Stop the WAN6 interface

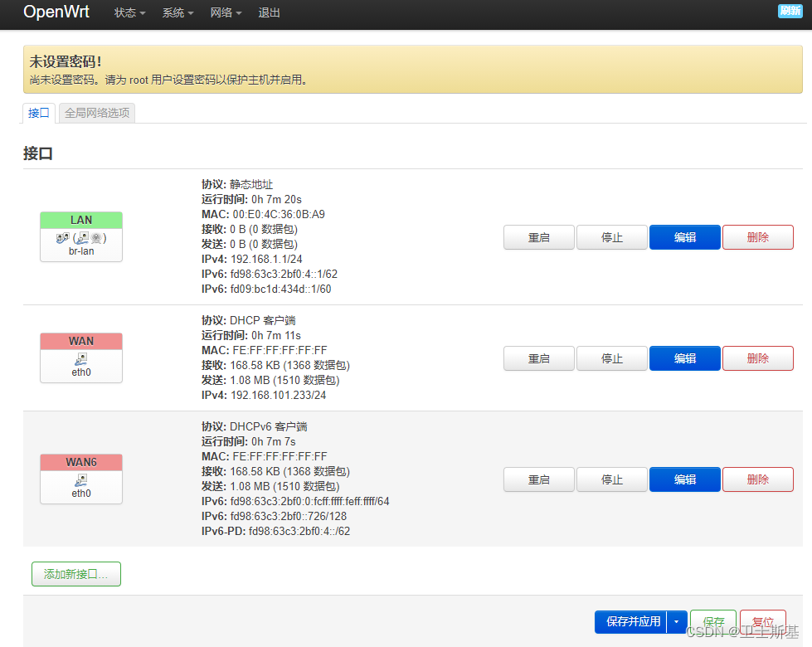coord(611,479)
